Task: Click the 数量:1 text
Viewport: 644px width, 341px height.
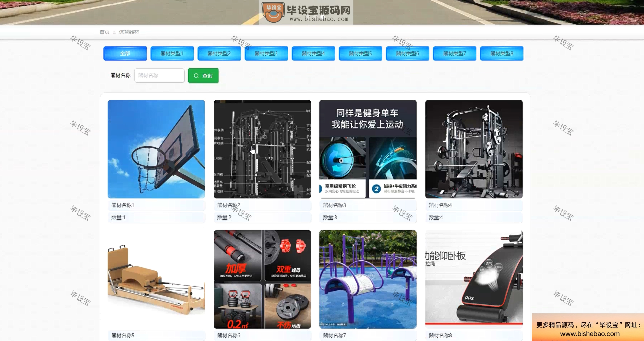Action: point(118,217)
